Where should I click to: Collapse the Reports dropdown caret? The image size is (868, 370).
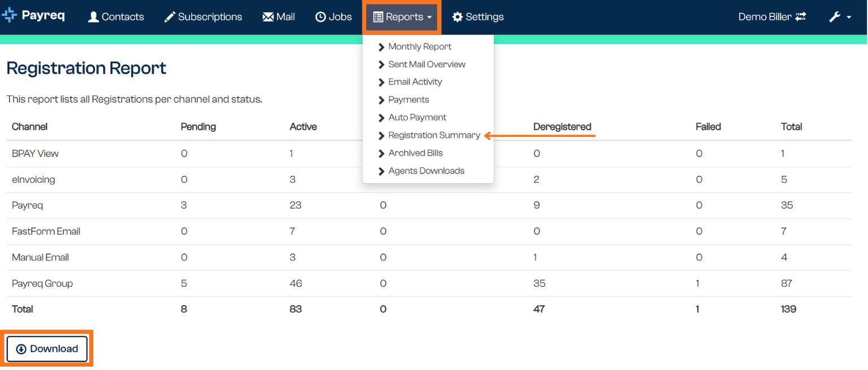click(429, 18)
